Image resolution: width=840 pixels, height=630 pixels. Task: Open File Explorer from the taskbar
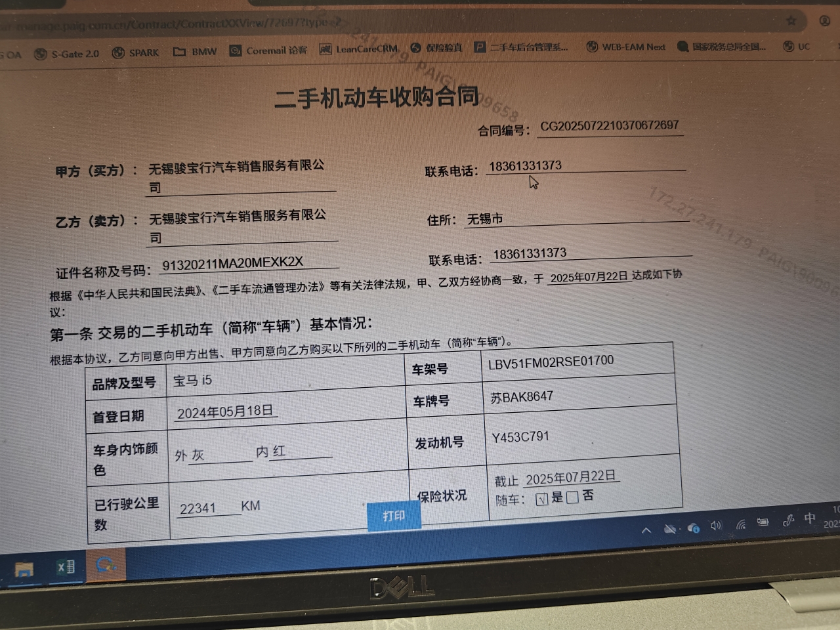24,570
